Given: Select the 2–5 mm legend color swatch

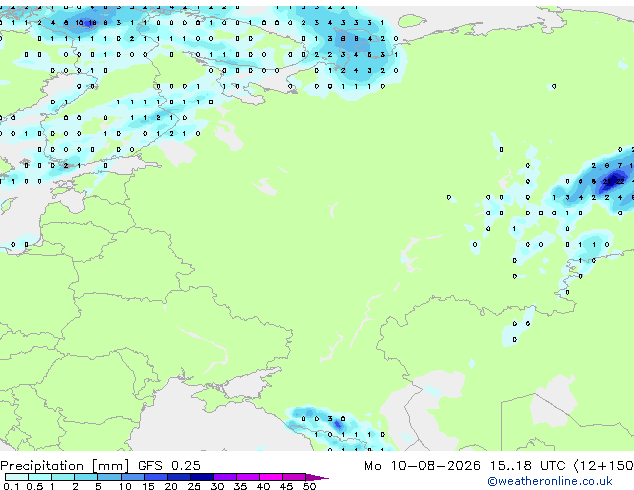Looking at the screenshot, I should tap(86, 477).
